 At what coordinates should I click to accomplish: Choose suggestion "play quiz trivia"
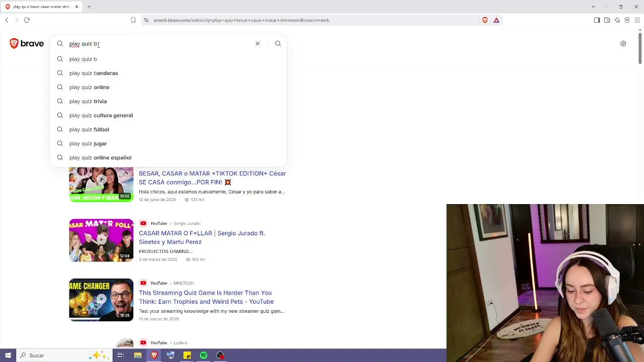(x=168, y=101)
